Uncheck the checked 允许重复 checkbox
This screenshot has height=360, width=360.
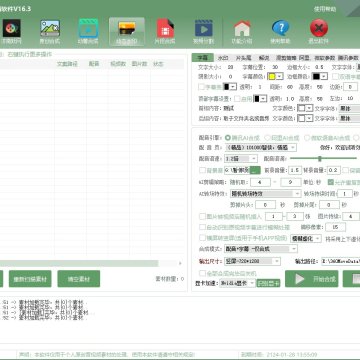click(x=331, y=182)
